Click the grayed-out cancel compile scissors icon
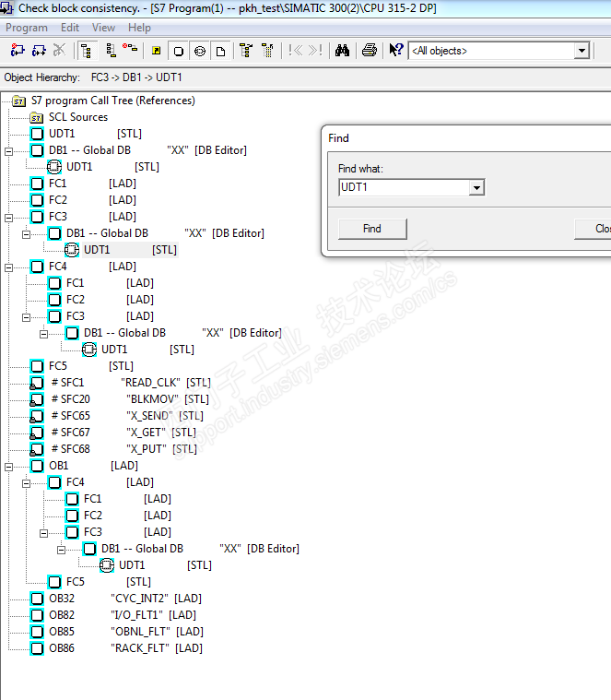611x700 pixels. tap(59, 51)
